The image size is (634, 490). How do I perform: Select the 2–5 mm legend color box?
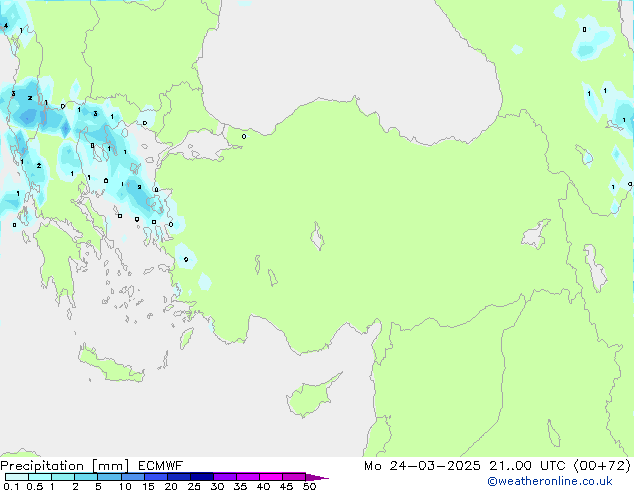point(86,477)
